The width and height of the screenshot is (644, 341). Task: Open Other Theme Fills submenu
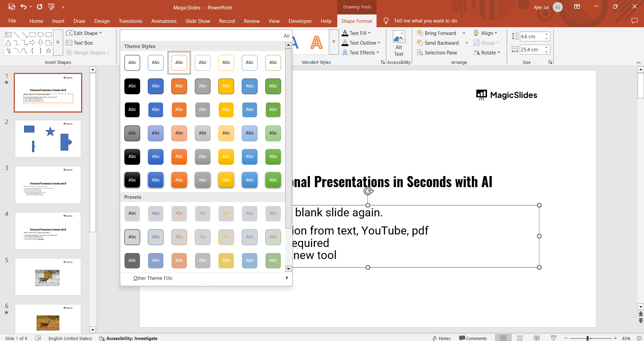click(x=206, y=278)
